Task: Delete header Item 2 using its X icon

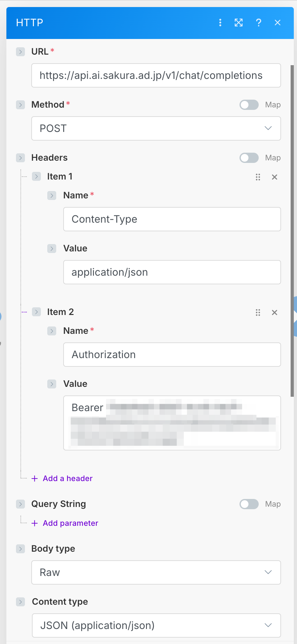Action: coord(274,312)
